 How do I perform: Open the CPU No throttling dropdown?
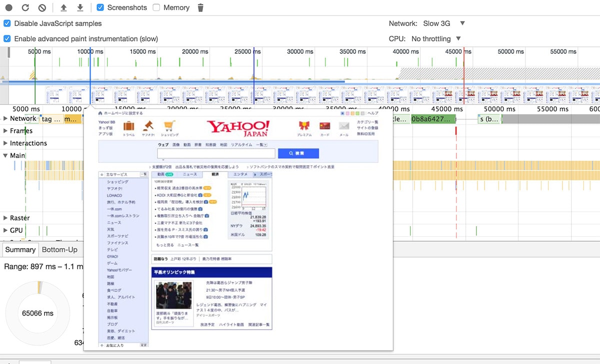pos(436,38)
